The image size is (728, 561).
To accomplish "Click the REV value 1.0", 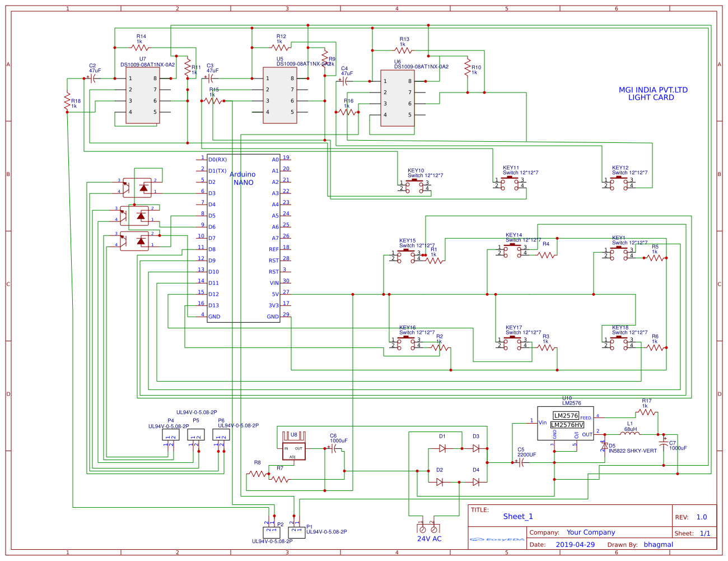I will click(702, 517).
